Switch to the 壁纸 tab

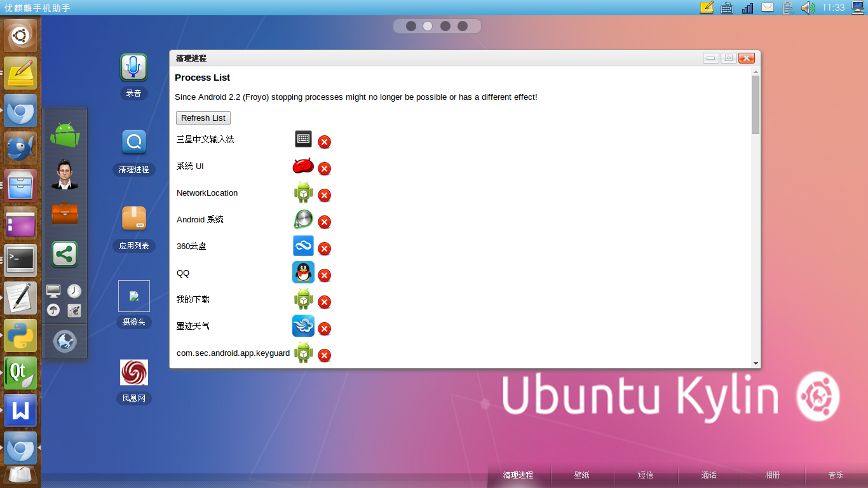pyautogui.click(x=582, y=475)
